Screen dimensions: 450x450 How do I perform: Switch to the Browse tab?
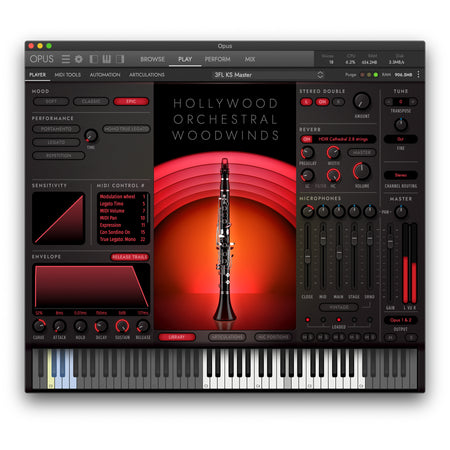152,59
